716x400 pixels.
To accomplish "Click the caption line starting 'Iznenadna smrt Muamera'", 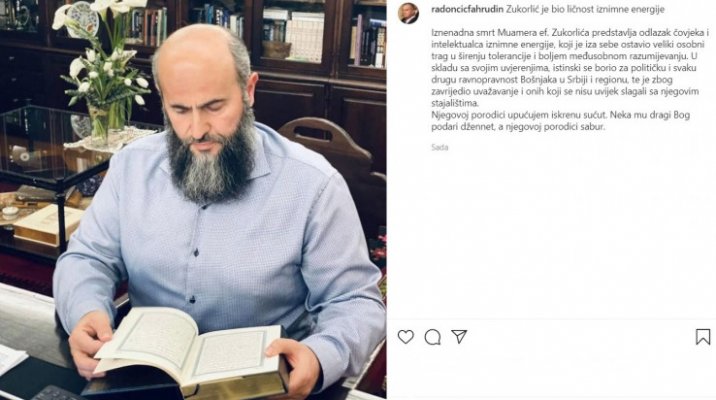I will (570, 33).
